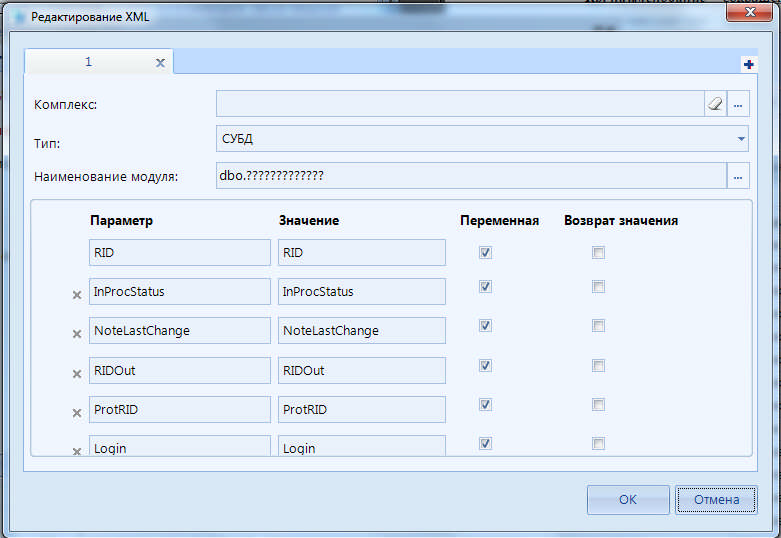Remove the ProtRID parameter row
This screenshot has height=538, width=781.
(77, 412)
